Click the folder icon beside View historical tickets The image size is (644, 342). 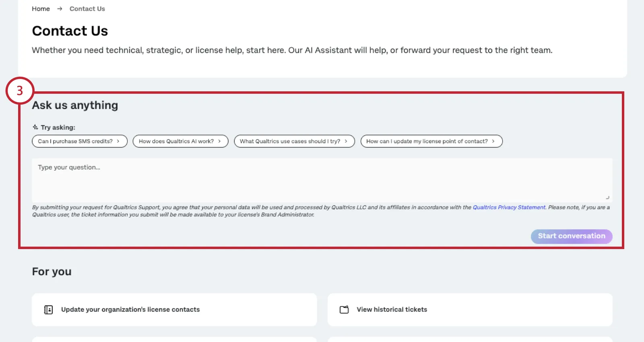[344, 309]
